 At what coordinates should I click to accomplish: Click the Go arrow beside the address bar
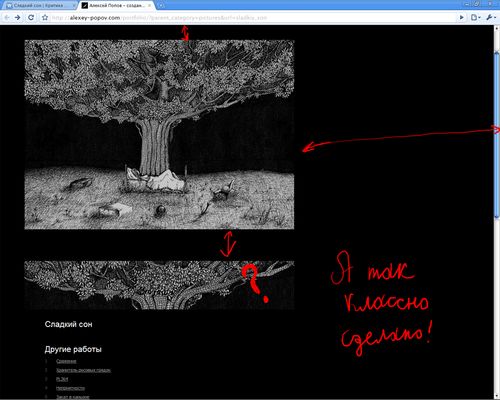point(462,17)
